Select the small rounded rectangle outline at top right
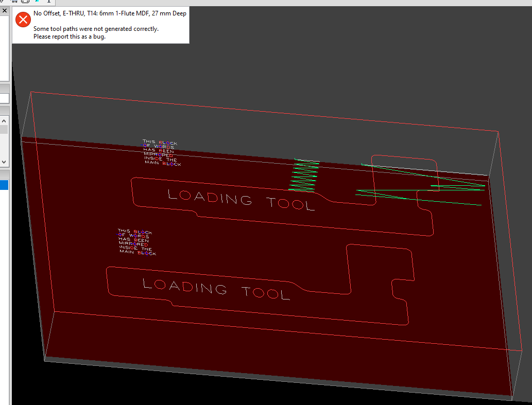 tap(404, 173)
